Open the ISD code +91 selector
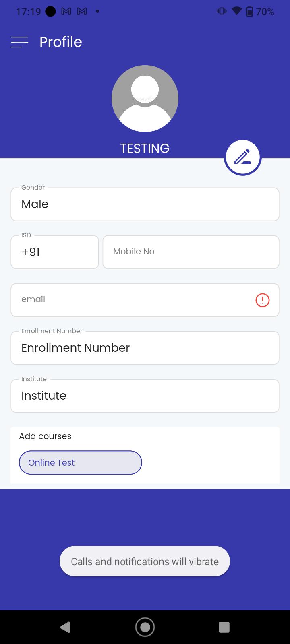Image resolution: width=290 pixels, height=644 pixels. pyautogui.click(x=55, y=252)
